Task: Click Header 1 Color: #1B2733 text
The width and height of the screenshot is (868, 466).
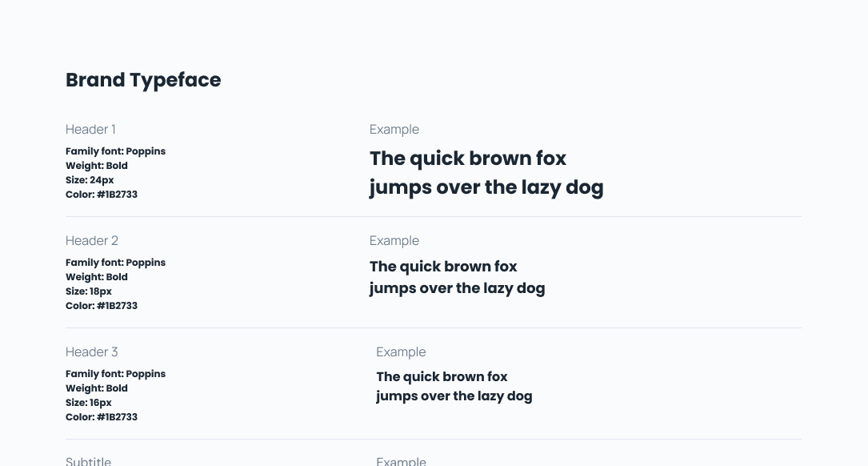Action: (102, 195)
